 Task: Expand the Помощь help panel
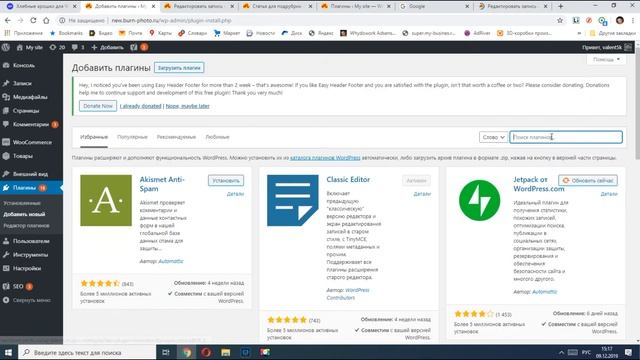[x=606, y=60]
